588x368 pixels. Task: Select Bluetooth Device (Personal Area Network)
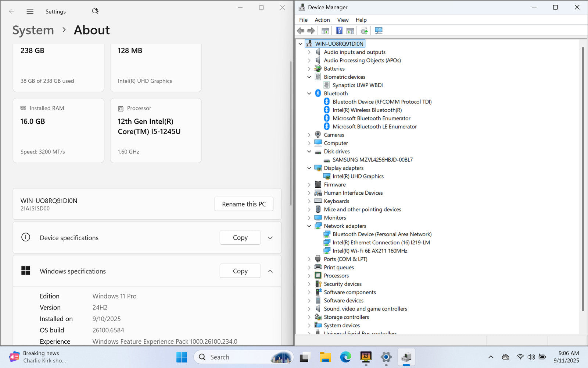pos(382,234)
